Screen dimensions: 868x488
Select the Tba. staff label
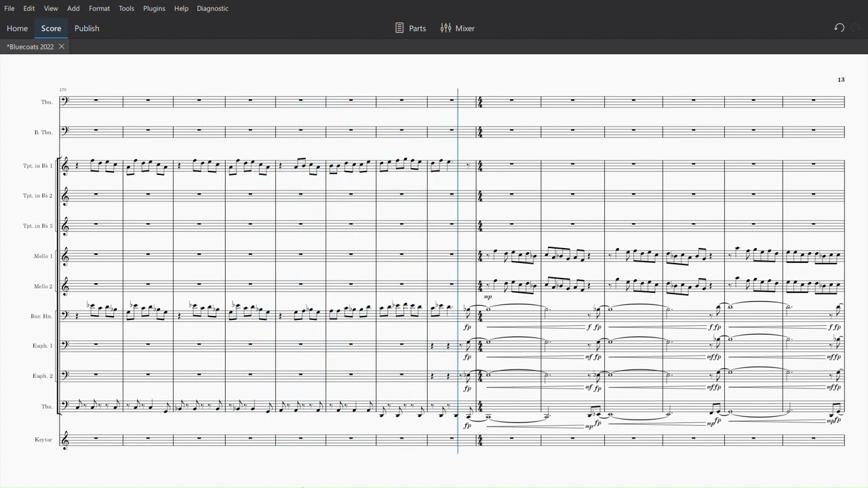pos(47,407)
